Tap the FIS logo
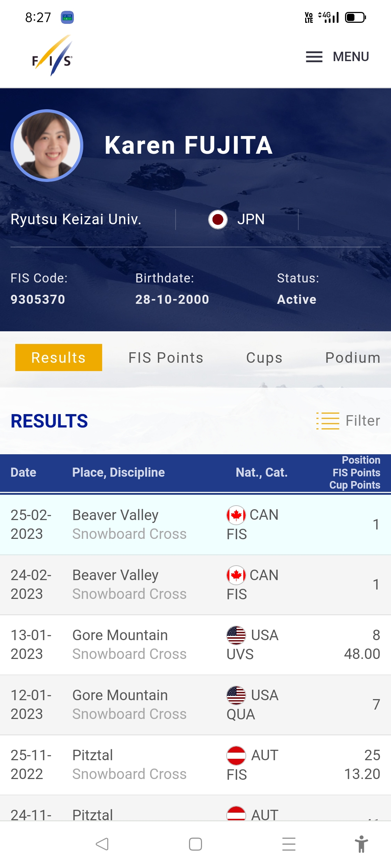Image resolution: width=391 pixels, height=868 pixels. (52, 56)
